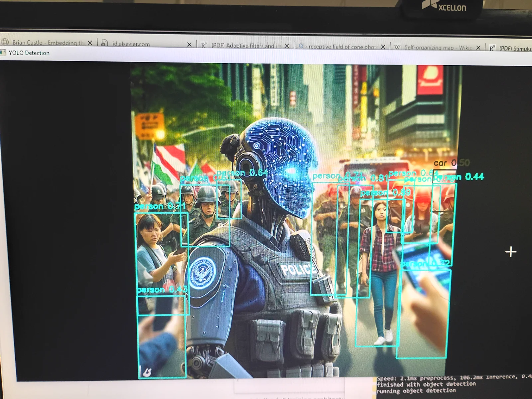Click the Wikipedia W favicon
The image size is (532, 399).
[x=397, y=47]
